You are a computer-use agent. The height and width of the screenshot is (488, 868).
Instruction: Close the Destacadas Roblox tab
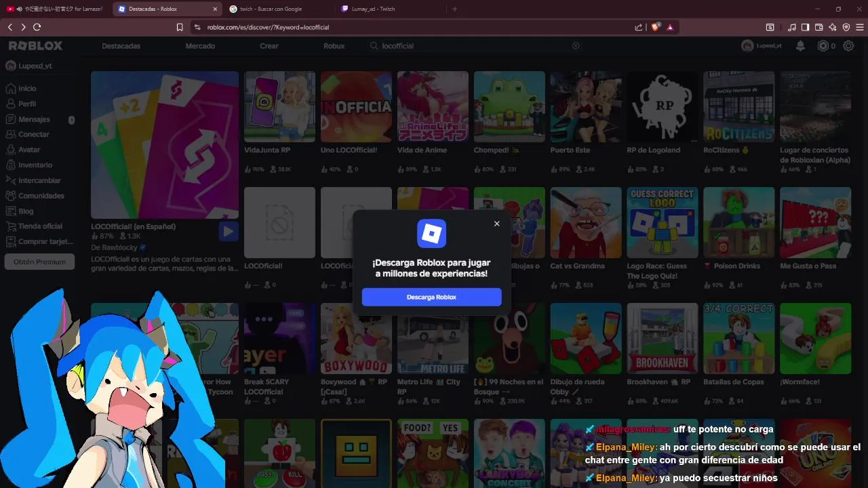(x=216, y=9)
